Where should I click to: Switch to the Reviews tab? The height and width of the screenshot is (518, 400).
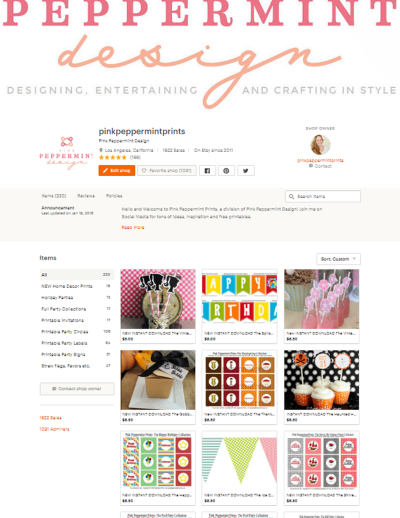86,196
